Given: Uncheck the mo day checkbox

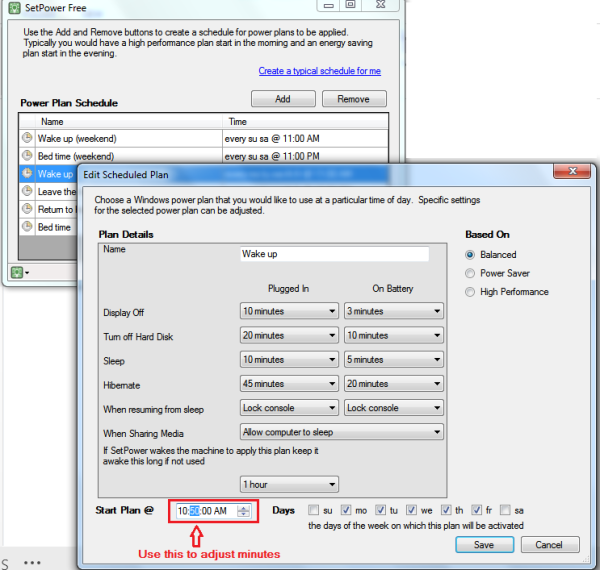Looking at the screenshot, I should pos(346,510).
